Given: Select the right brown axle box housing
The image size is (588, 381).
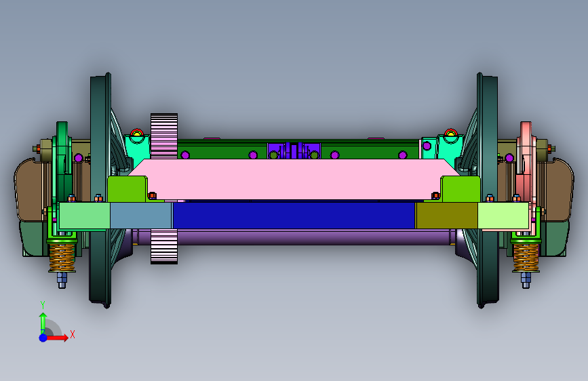Looking at the screenshot, I should (558, 190).
